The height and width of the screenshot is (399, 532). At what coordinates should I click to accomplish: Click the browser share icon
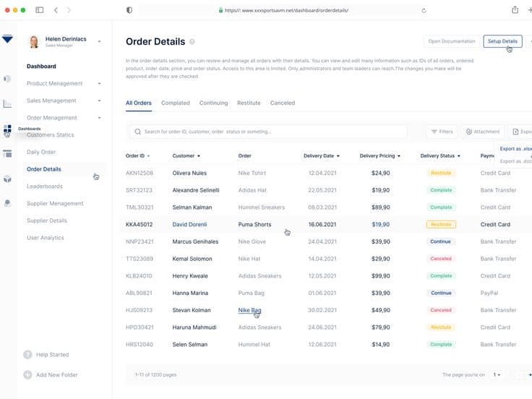click(x=515, y=10)
